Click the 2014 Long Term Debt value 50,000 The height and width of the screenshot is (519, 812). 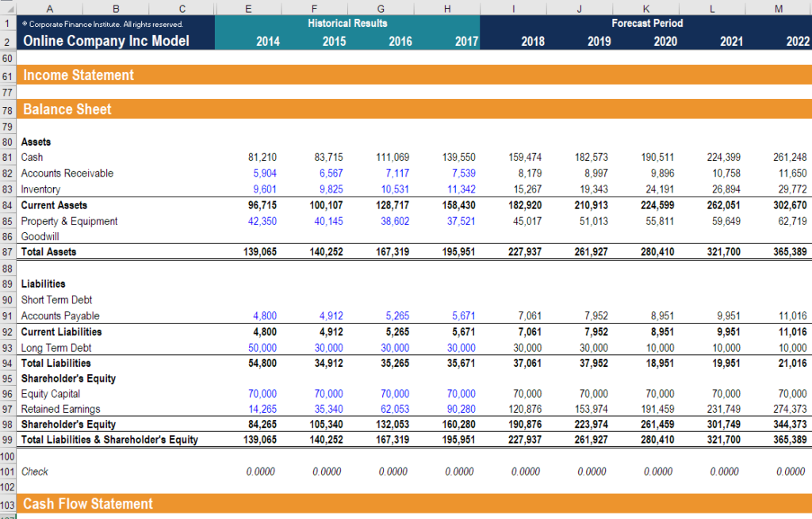point(262,347)
